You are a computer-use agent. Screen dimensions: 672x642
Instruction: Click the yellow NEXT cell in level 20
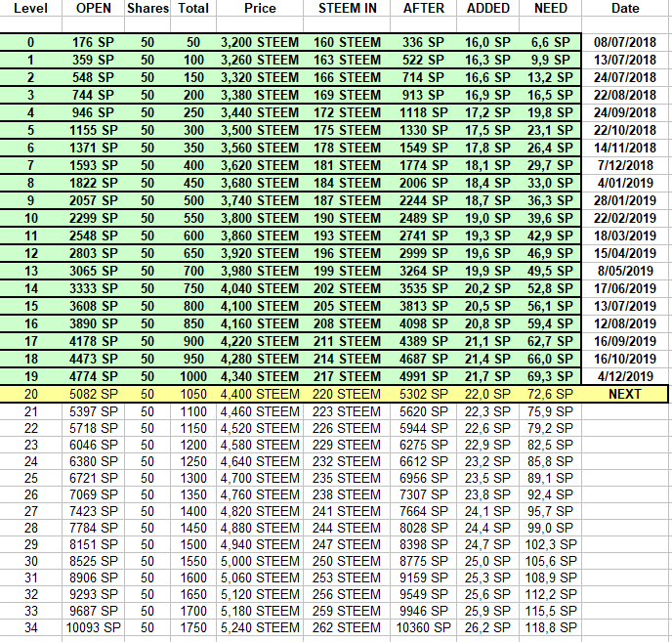tap(624, 394)
